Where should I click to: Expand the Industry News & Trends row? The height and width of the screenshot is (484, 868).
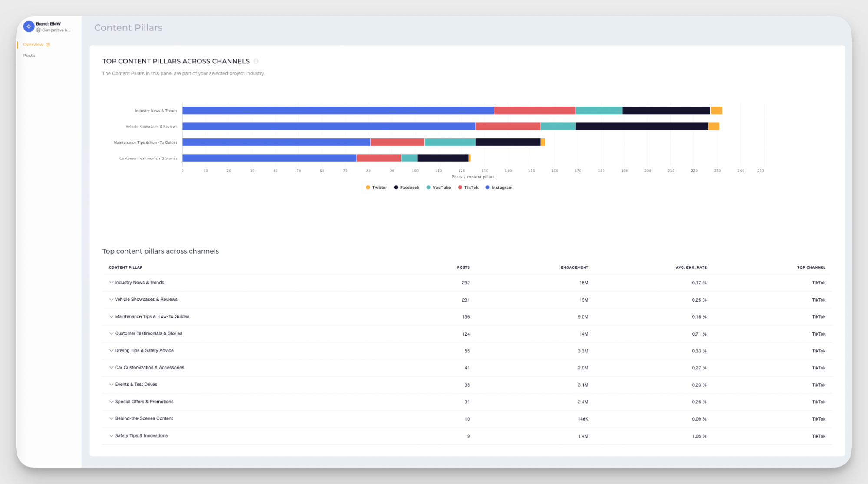[x=111, y=283]
